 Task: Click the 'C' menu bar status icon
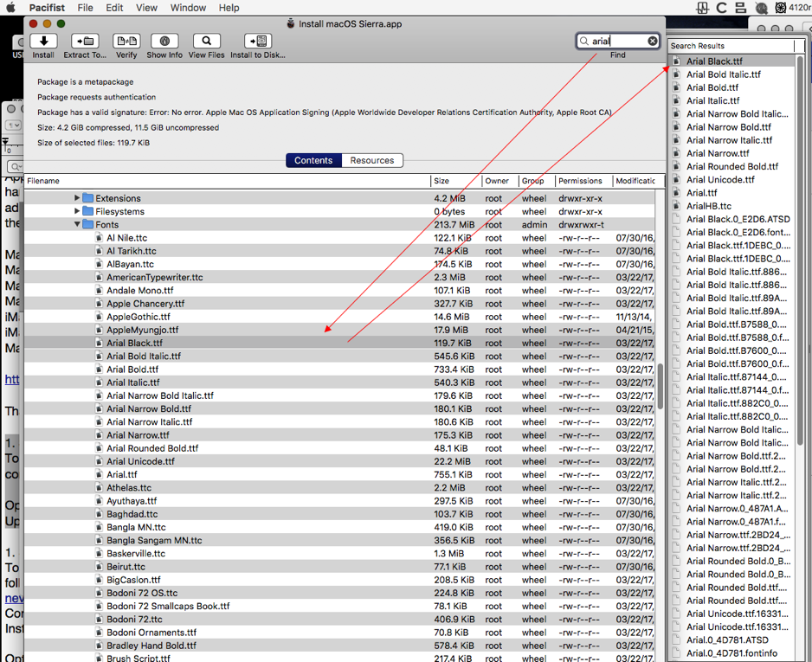721,7
